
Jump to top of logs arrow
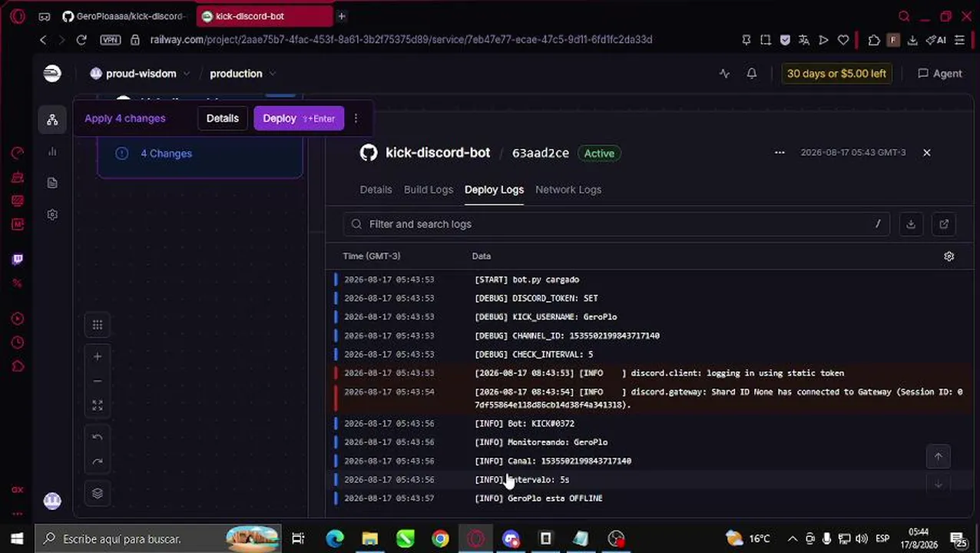coord(938,456)
